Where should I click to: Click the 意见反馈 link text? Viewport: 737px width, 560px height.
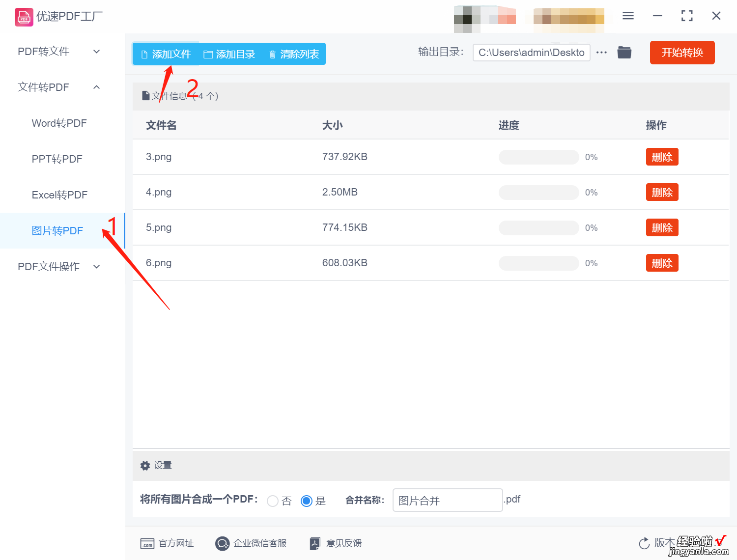coord(344,543)
